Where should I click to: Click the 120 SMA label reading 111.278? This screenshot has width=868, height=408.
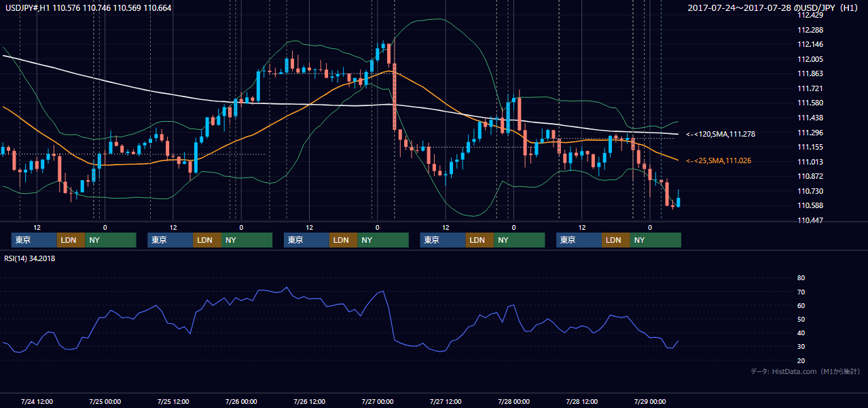[721, 134]
